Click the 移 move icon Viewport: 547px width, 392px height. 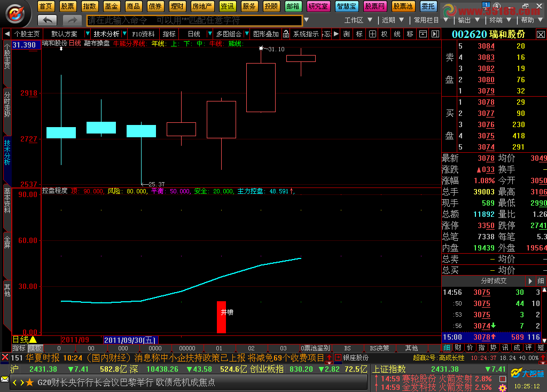click(410, 34)
